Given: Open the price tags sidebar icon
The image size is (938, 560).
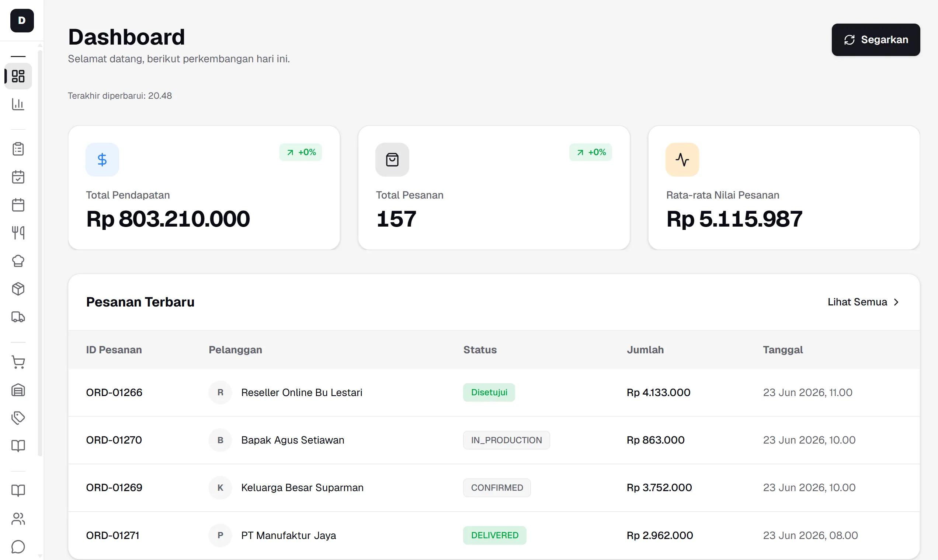Looking at the screenshot, I should pos(18,418).
